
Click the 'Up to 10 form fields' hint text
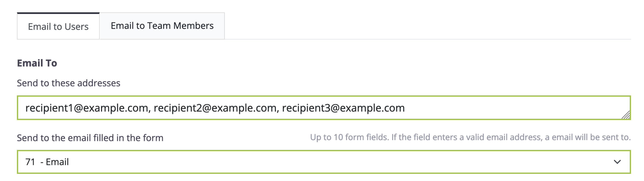tap(470, 137)
